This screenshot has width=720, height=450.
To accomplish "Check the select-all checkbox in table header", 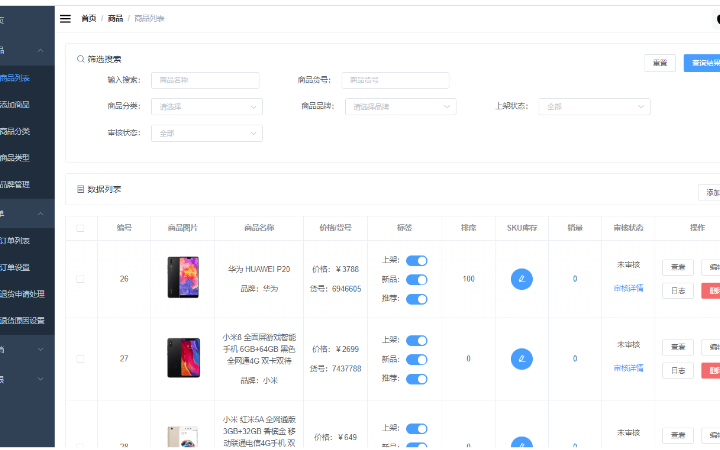I will 80,228.
